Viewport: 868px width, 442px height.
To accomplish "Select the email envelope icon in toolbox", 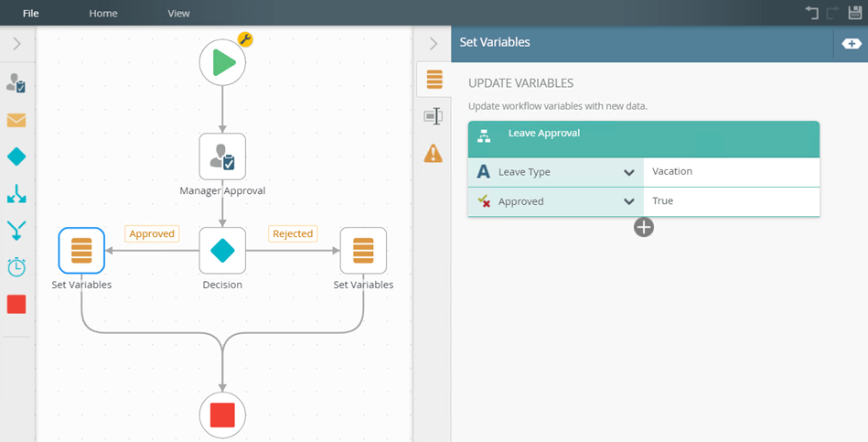I will pos(16,121).
